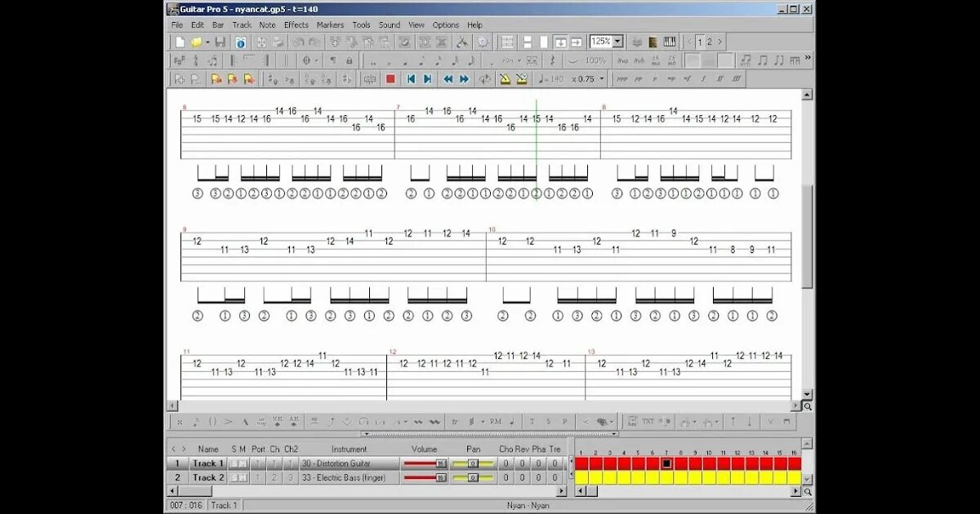Open score information icon
The width and height of the screenshot is (980, 514).
pos(241,42)
